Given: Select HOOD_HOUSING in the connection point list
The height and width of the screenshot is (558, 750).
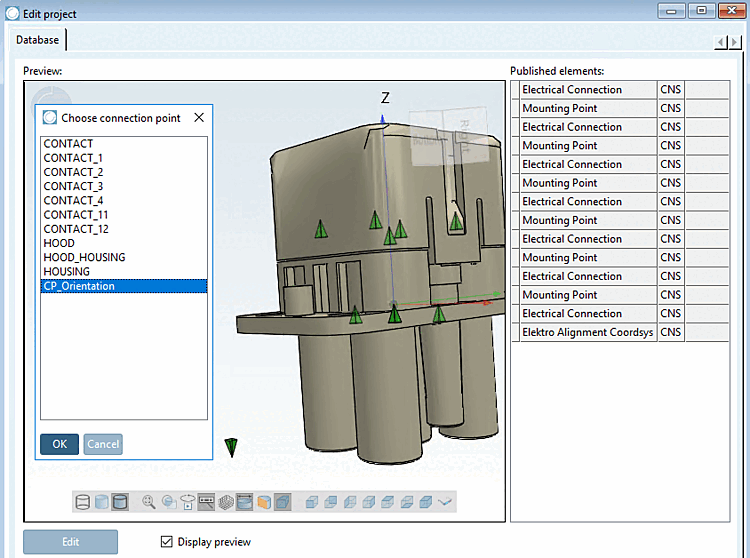Looking at the screenshot, I should (x=84, y=257).
